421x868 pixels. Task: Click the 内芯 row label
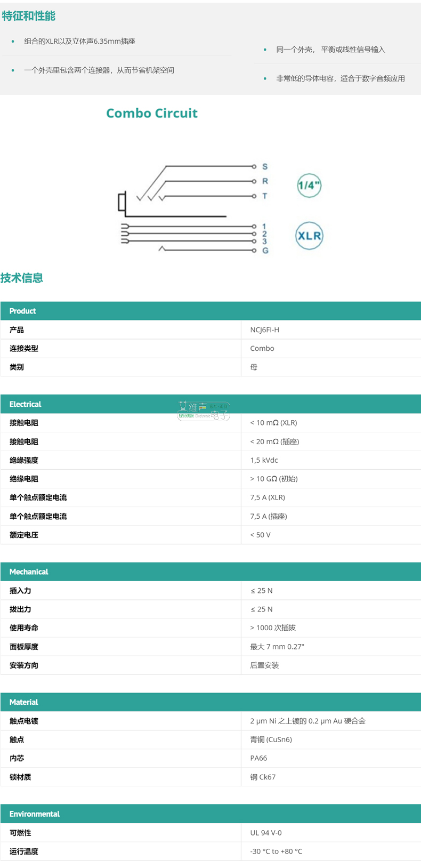[x=17, y=758]
